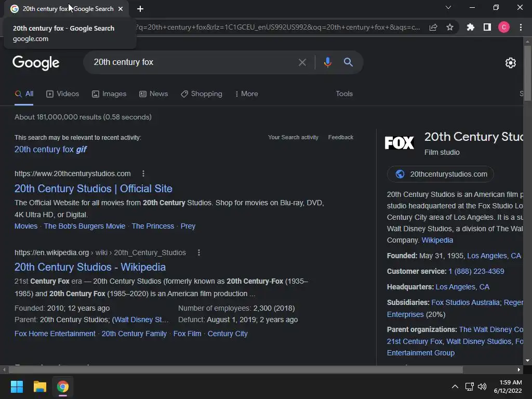Open Chrome extensions puzzle icon

coord(470,27)
